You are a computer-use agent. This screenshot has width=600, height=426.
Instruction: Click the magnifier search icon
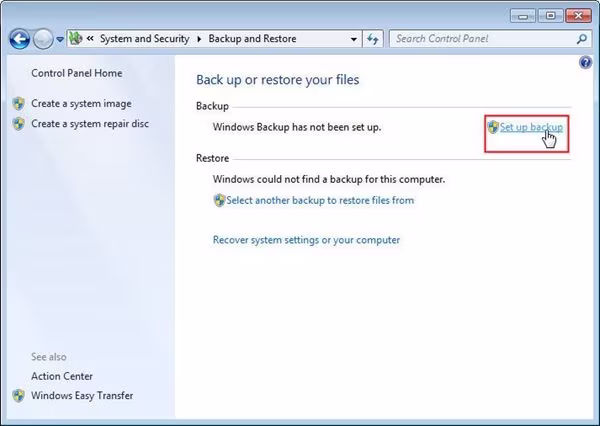click(x=582, y=39)
